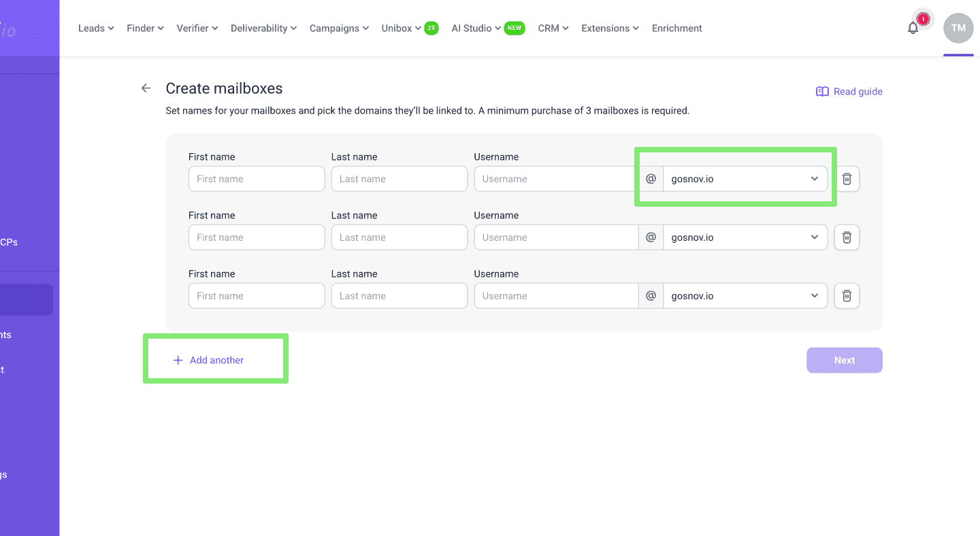Delete the first mailbox row
Image resolution: width=980 pixels, height=536 pixels.
[847, 179]
